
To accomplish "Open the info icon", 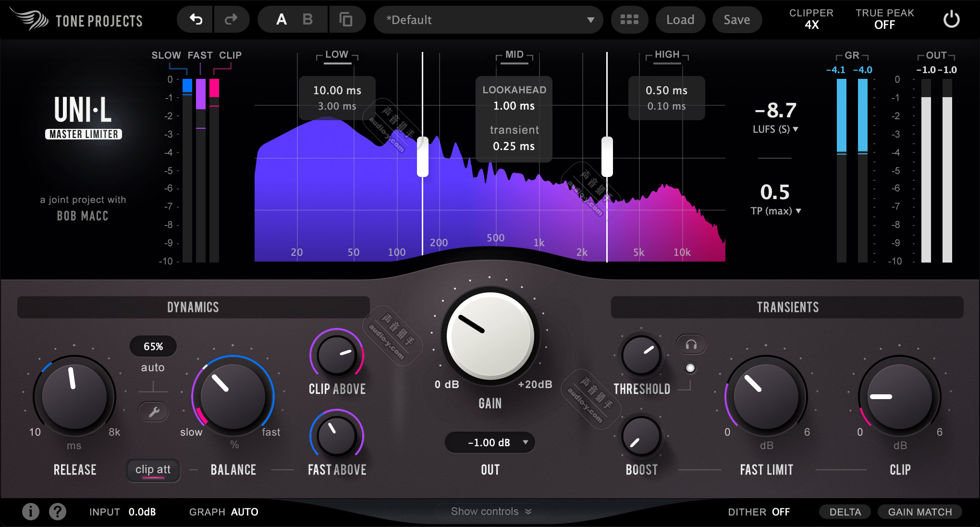I will pyautogui.click(x=31, y=512).
